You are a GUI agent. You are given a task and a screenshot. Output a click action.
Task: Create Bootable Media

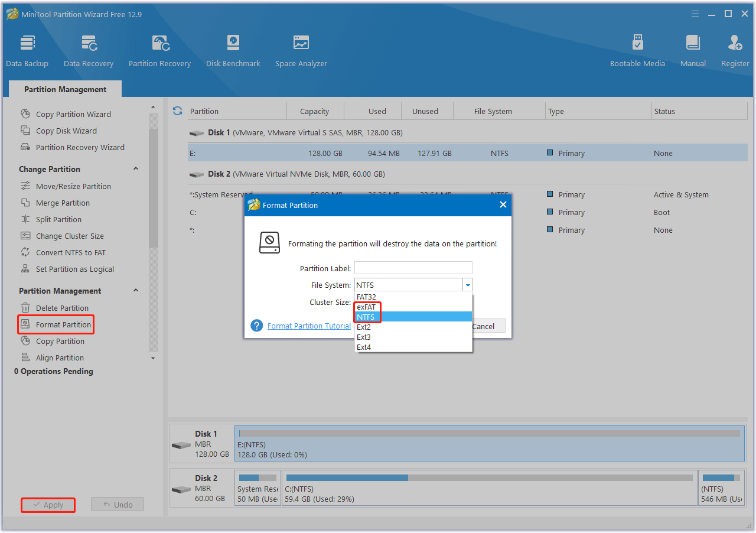(x=638, y=50)
